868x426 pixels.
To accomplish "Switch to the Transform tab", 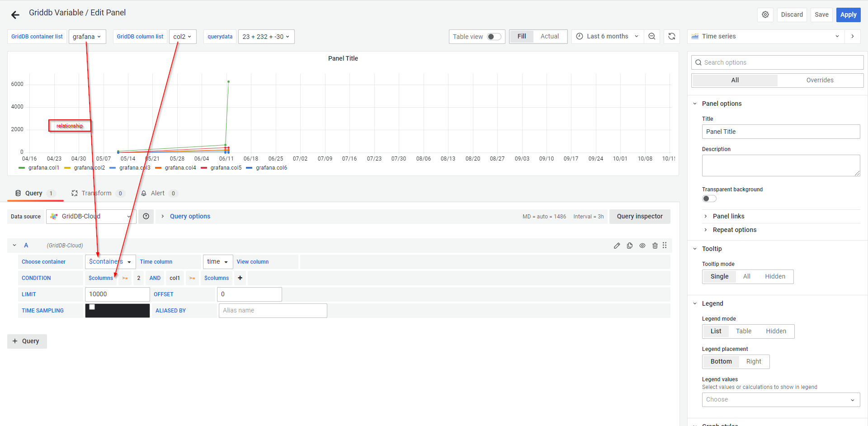I will point(96,194).
